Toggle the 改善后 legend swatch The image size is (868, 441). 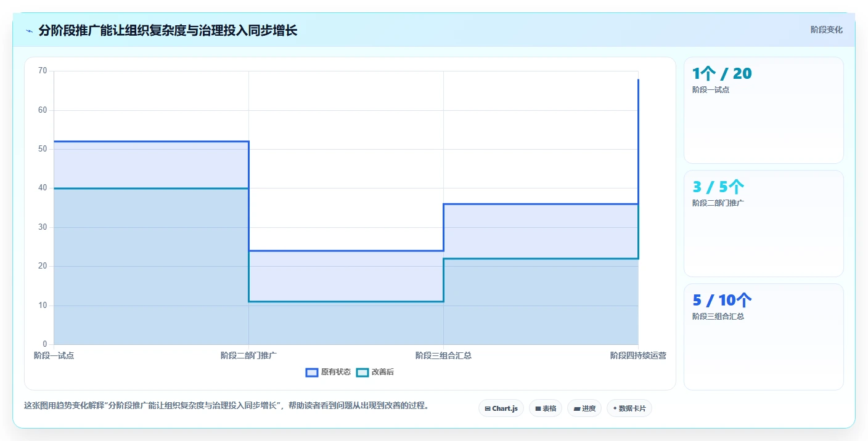click(362, 372)
